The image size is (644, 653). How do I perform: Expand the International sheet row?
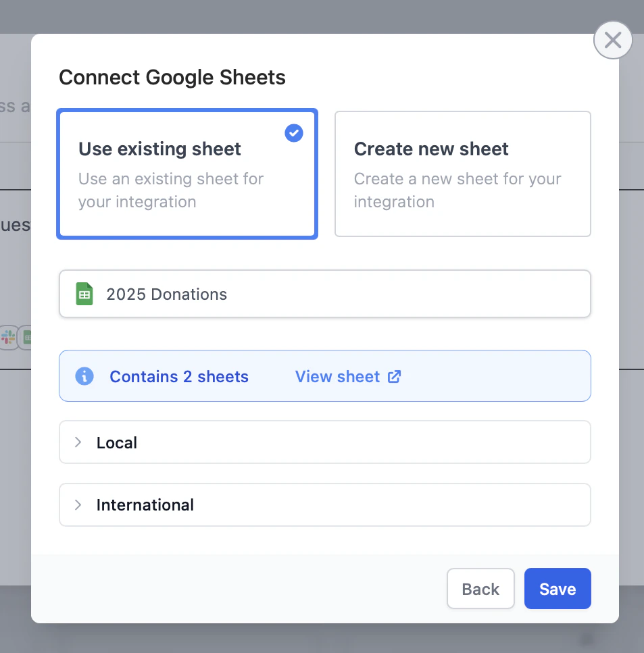325,504
